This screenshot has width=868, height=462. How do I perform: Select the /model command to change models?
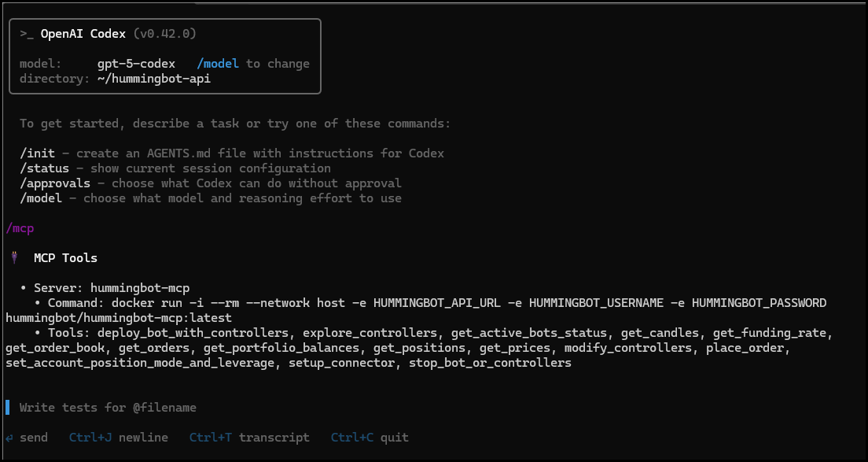pyautogui.click(x=218, y=63)
